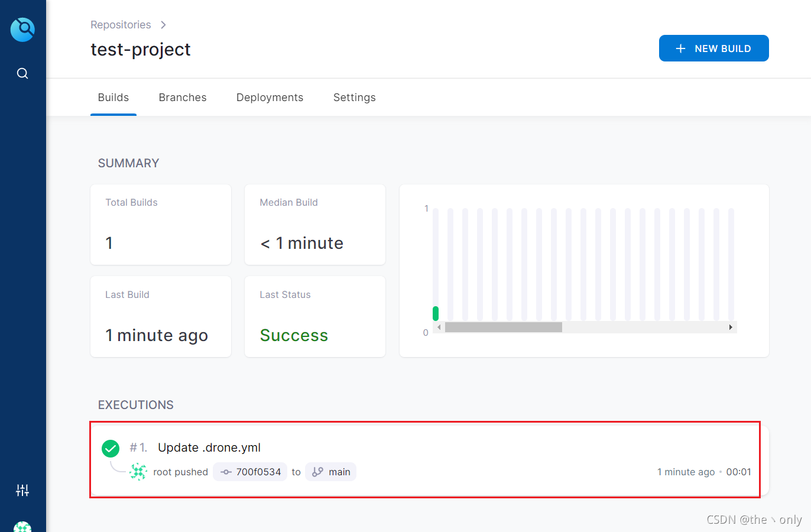Click the commit icon beside 700f0534
Image resolution: width=811 pixels, height=532 pixels.
(x=226, y=472)
